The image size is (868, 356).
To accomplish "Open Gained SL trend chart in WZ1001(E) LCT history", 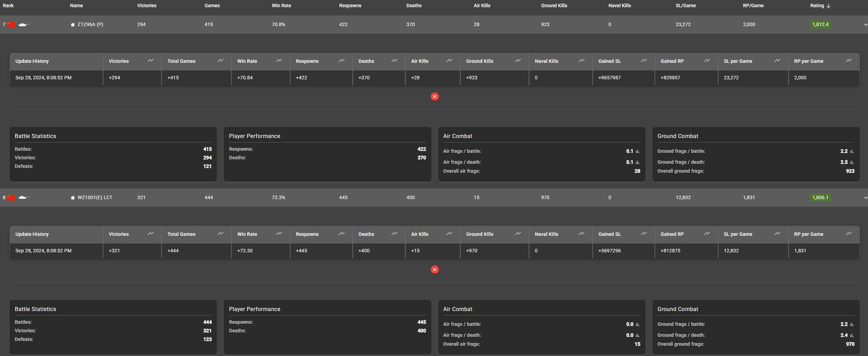I will [644, 233].
